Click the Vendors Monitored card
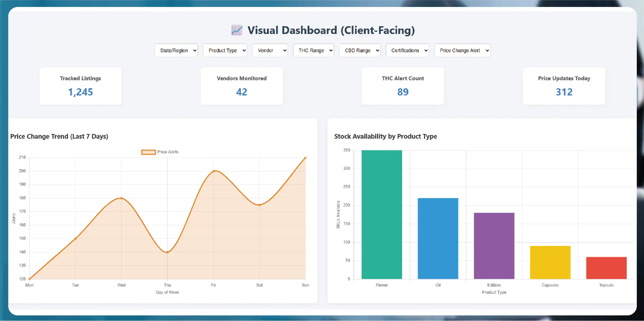 (242, 86)
